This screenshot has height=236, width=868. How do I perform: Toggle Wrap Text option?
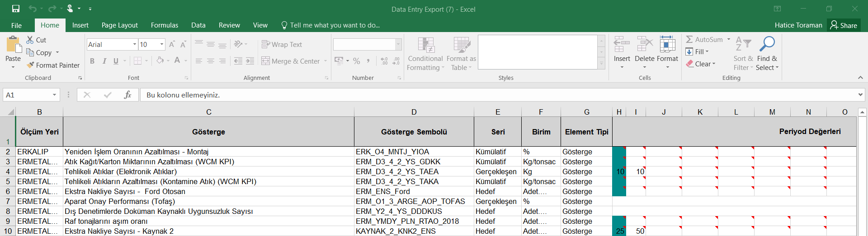click(282, 44)
